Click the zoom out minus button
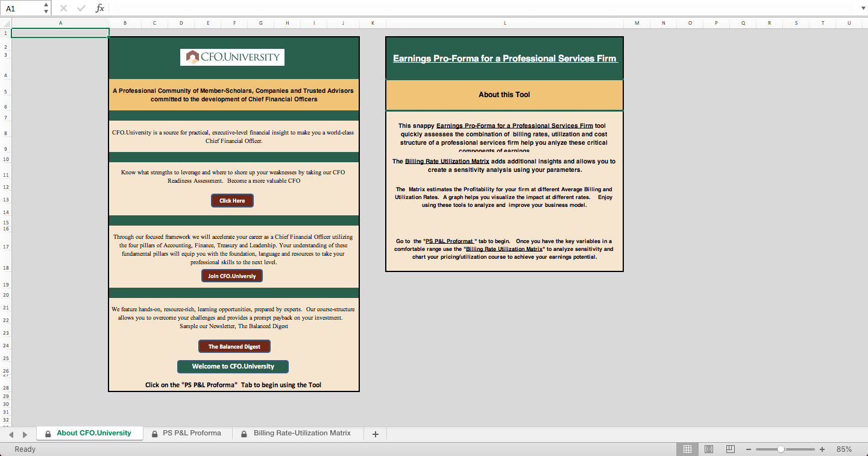This screenshot has height=456, width=868. click(749, 449)
